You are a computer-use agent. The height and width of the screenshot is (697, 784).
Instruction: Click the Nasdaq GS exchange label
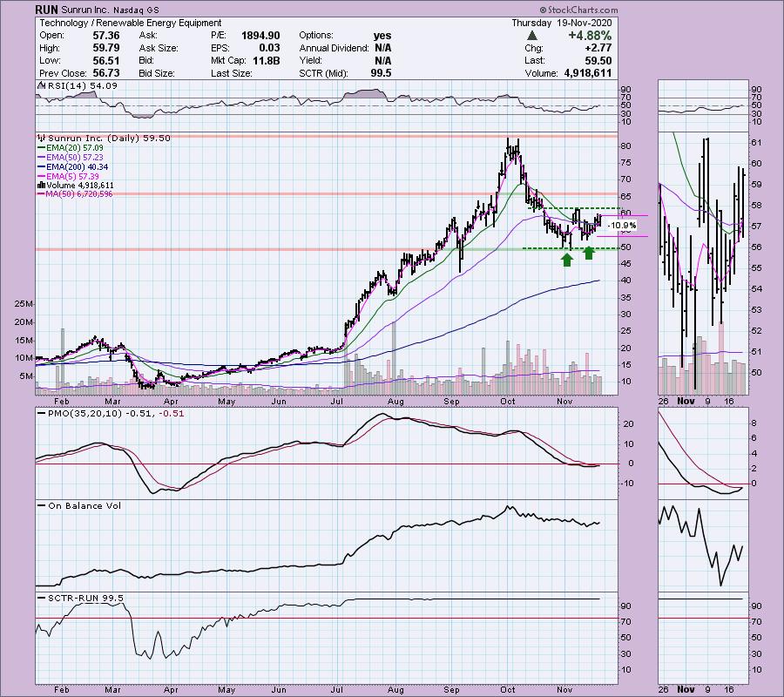tap(137, 10)
